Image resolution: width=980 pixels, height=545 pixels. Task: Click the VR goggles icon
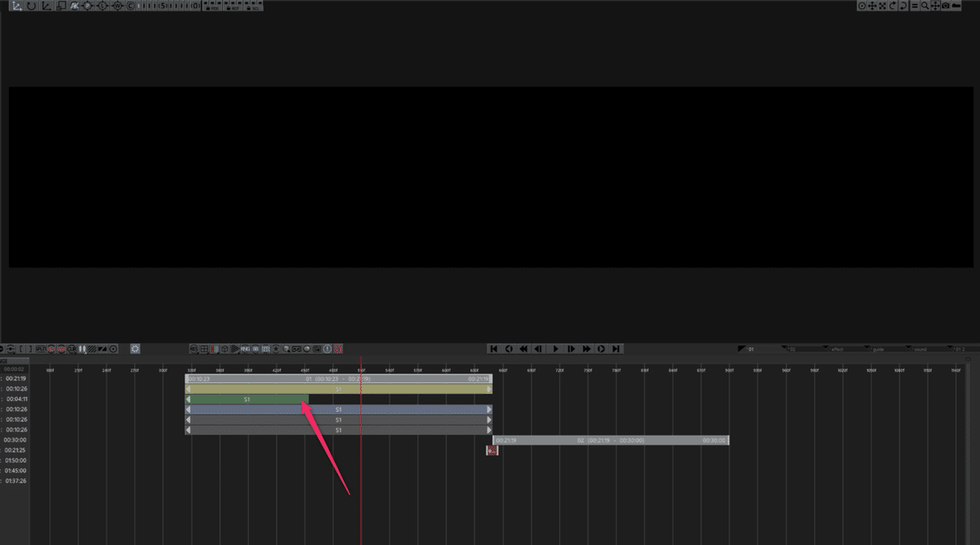click(297, 349)
